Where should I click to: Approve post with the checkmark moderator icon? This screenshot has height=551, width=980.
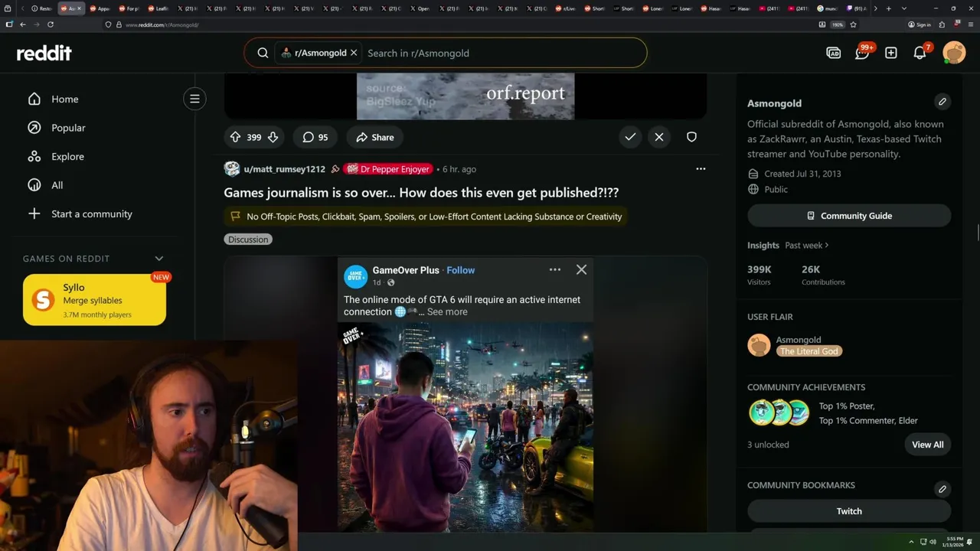pos(630,137)
